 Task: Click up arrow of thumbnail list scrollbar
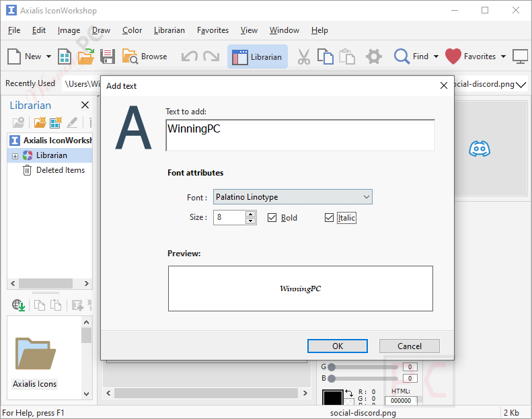point(87,322)
